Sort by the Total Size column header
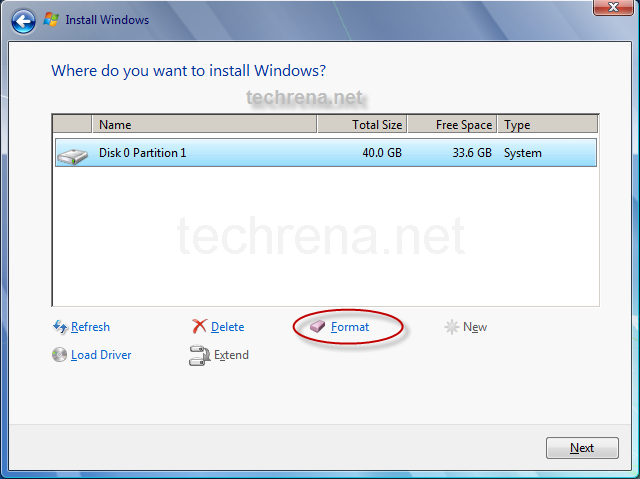 [x=362, y=124]
